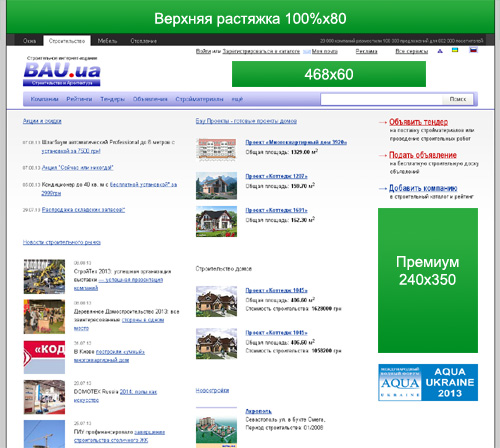500x448 pixels.
Task: Open the Кондиционер бесплатной установкой link
Action: 143,185
